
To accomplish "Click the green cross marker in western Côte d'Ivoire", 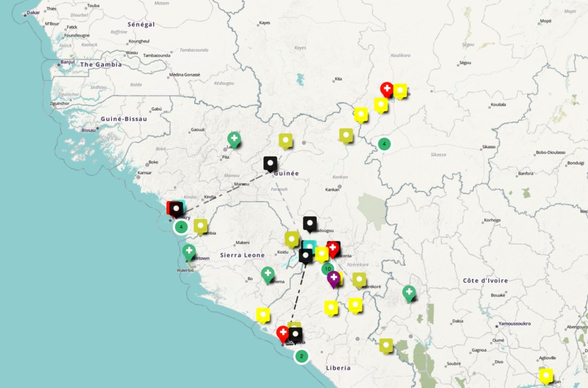I will (409, 293).
